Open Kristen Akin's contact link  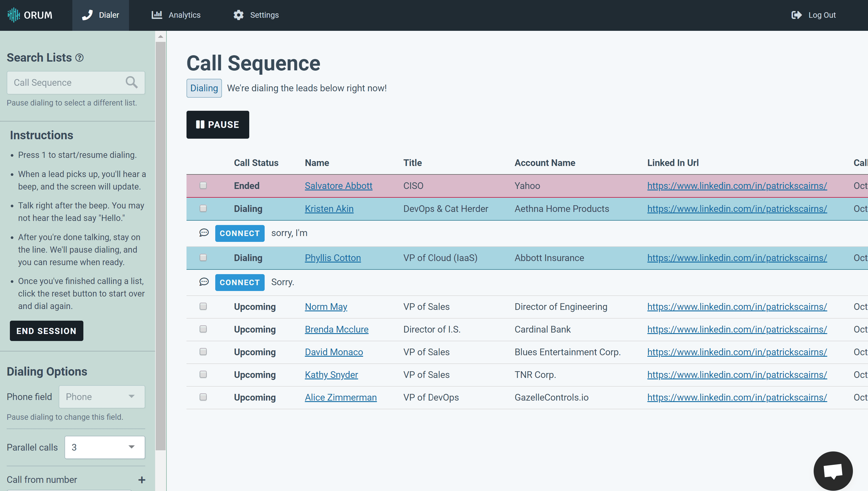click(329, 209)
